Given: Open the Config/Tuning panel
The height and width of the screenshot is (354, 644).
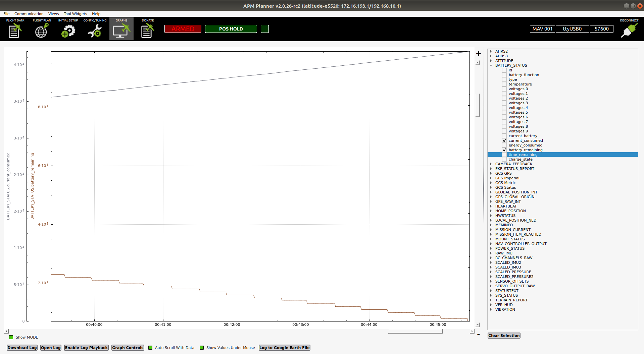Looking at the screenshot, I should pyautogui.click(x=95, y=30).
